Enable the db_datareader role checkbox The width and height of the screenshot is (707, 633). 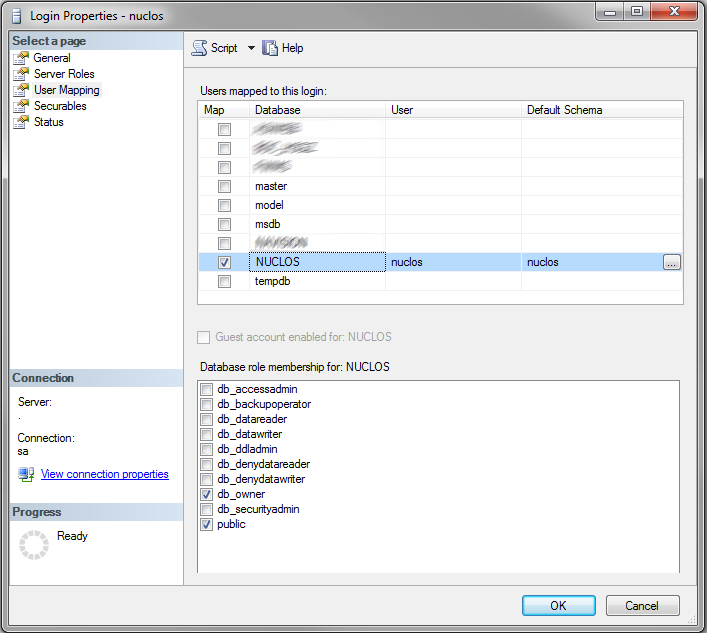(207, 419)
